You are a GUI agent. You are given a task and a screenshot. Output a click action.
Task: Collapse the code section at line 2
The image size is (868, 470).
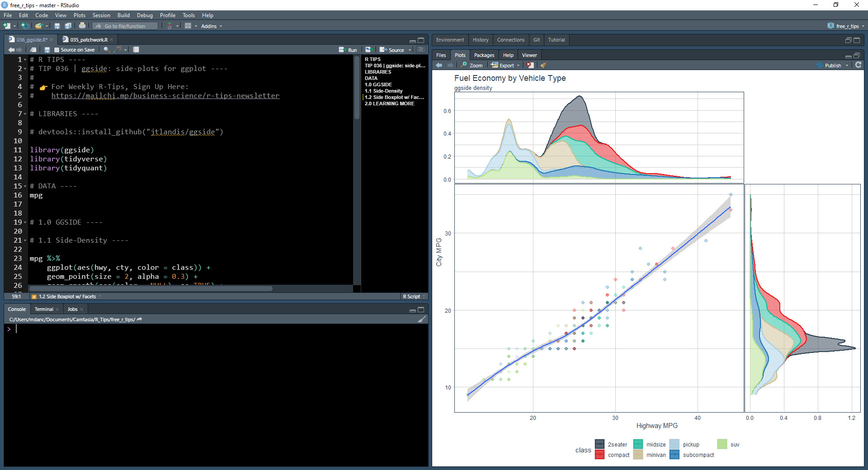pyautogui.click(x=25, y=69)
